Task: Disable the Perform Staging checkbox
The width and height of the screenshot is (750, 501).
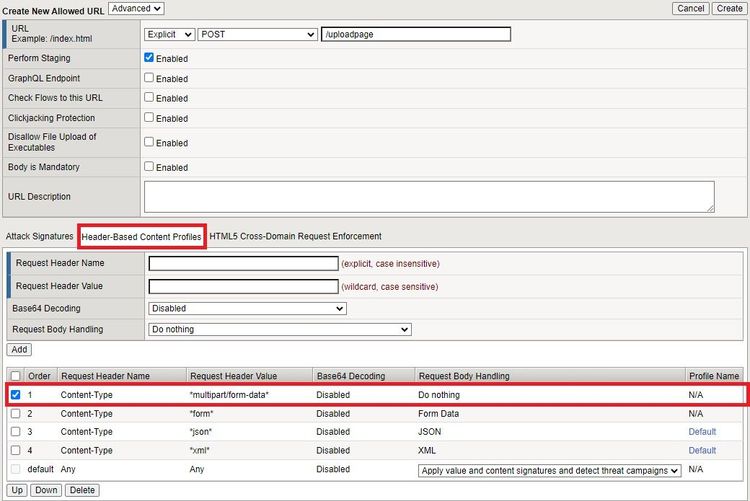Action: (x=149, y=58)
